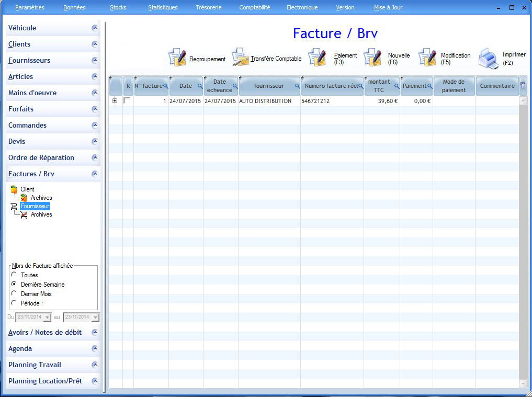The height and width of the screenshot is (397, 532).
Task: Select the Dernier Mois radio button
Action: coord(14,293)
